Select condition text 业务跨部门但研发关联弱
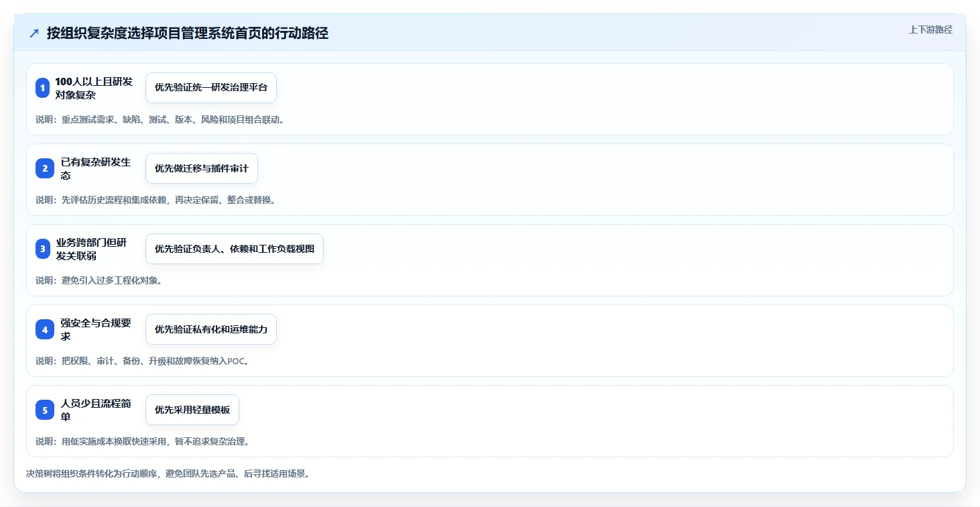Screen dimensions: 980x507 tap(91, 249)
